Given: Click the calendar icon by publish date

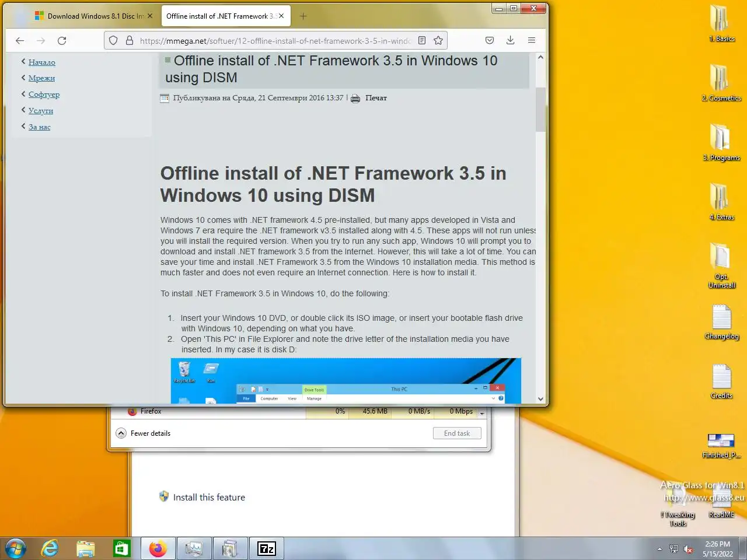Looking at the screenshot, I should pos(165,99).
